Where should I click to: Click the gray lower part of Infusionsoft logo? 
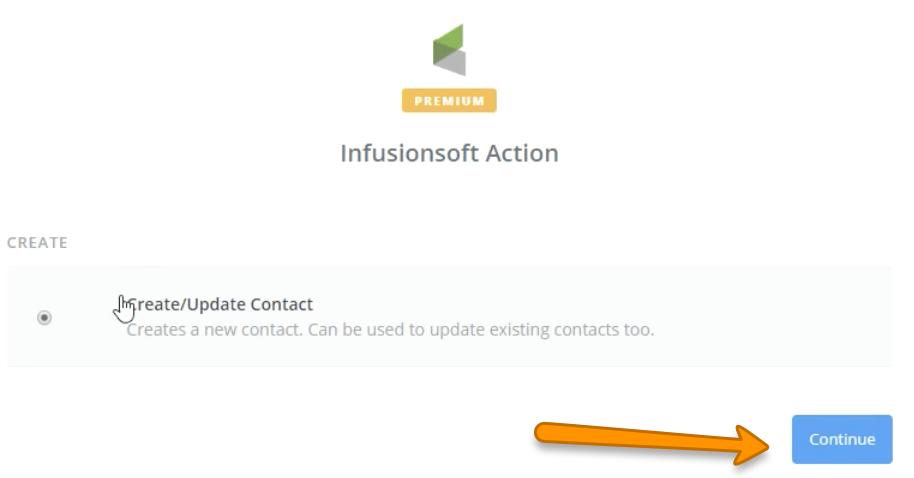(452, 64)
